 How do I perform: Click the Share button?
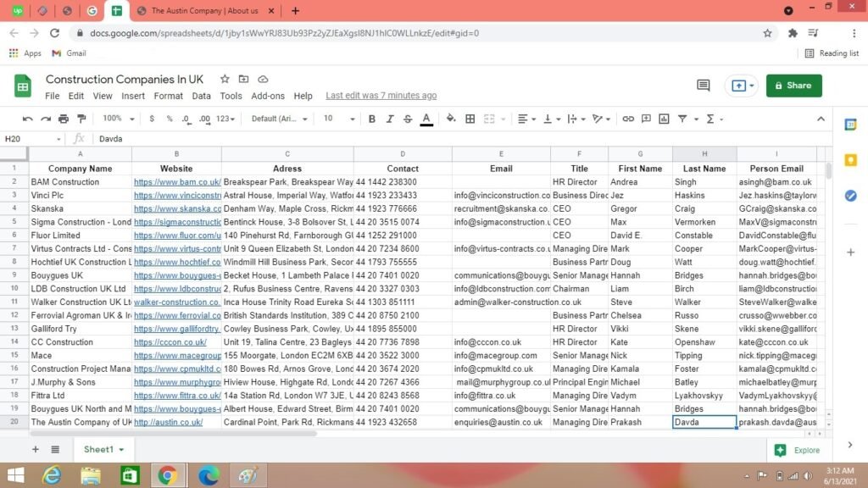click(793, 86)
